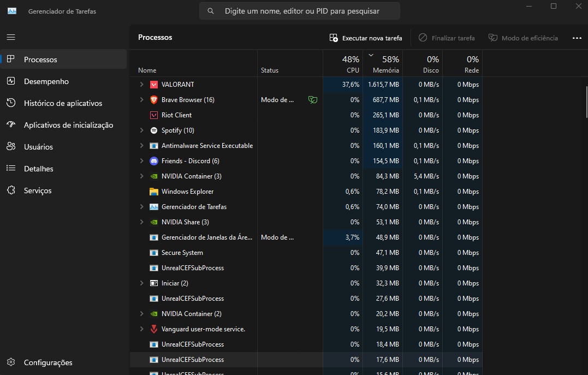The image size is (588, 375).
Task: Click the Finalizar tarefa button
Action: point(447,38)
